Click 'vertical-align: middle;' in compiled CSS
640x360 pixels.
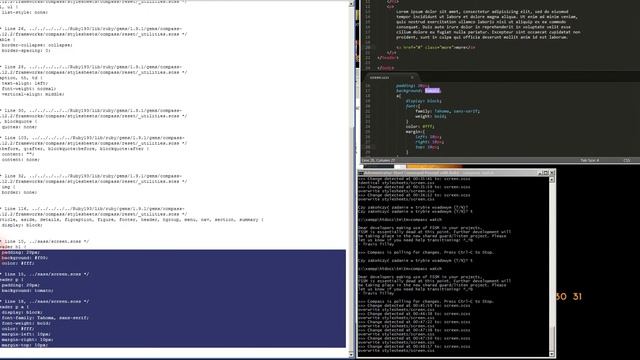33,94
